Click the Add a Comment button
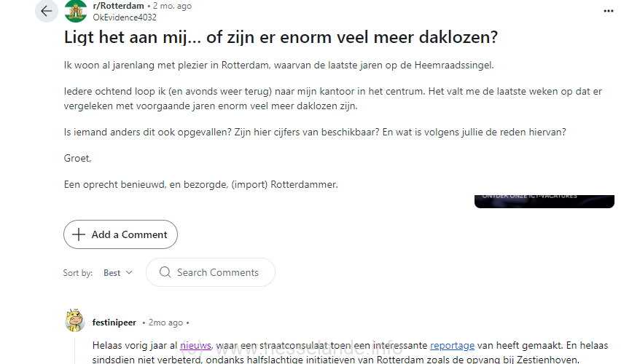621x364 pixels. pyautogui.click(x=120, y=234)
